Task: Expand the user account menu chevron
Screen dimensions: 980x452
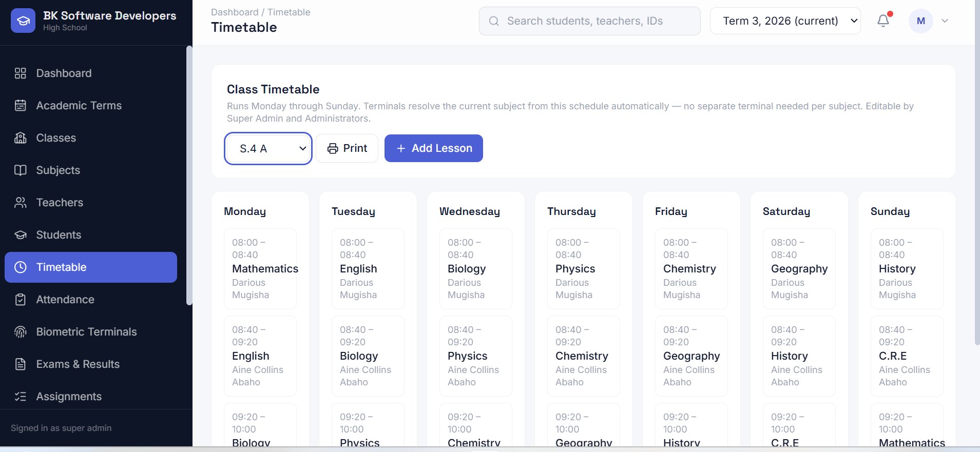Action: coord(945,21)
